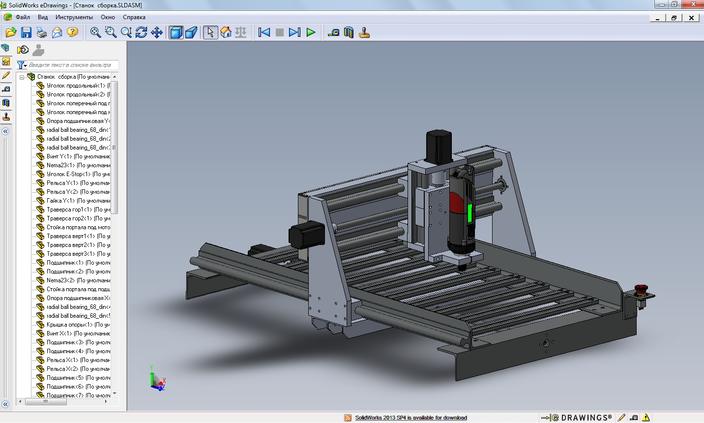Show the Configurations sidebar tab

pos(6,62)
